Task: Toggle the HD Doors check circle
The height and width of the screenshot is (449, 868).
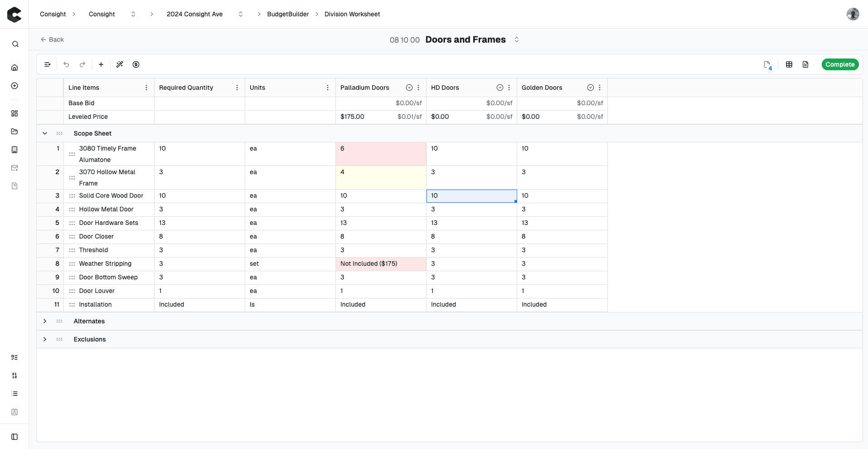Action: [500, 88]
